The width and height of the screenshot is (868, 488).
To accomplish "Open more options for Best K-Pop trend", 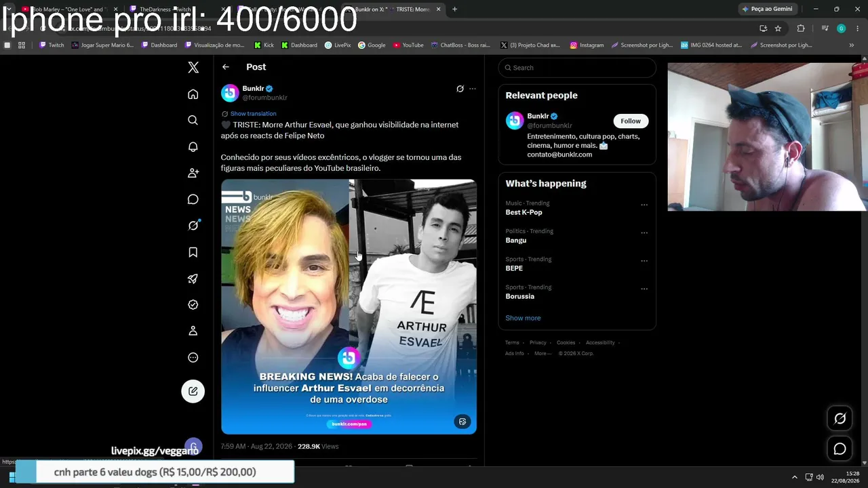I will pos(644,205).
